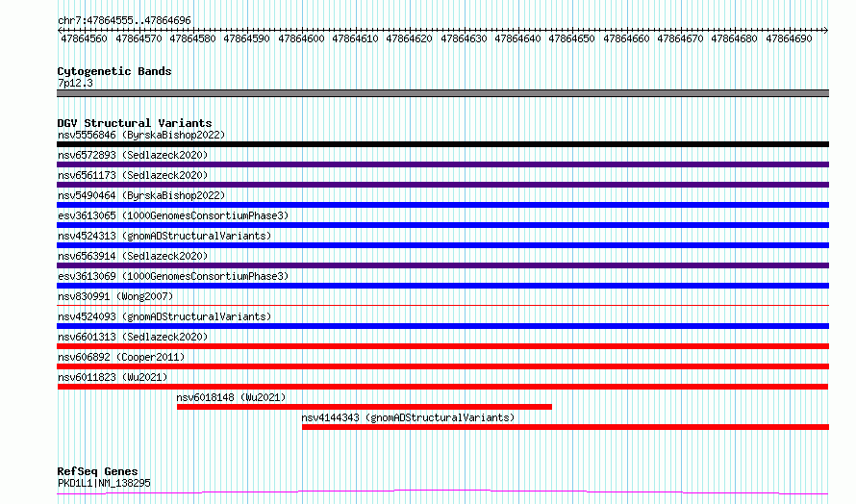Open nsv4524313 (gnomADStructuralVariants) label
856x504 pixels.
[164, 236]
